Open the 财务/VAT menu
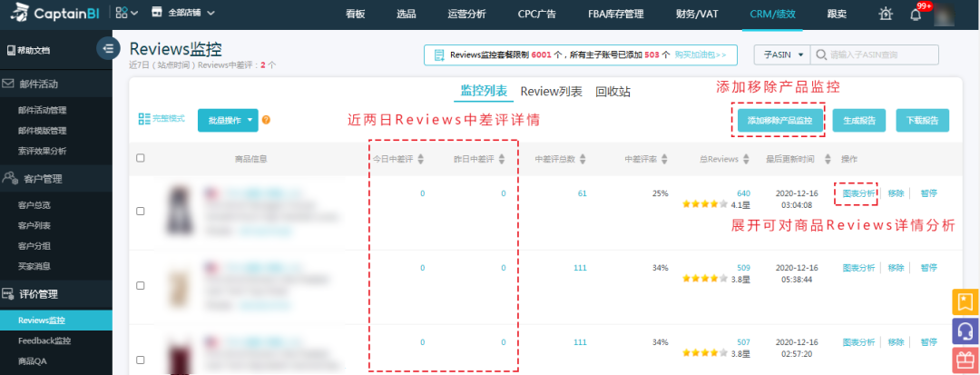This screenshot has height=375, width=980. (x=697, y=14)
